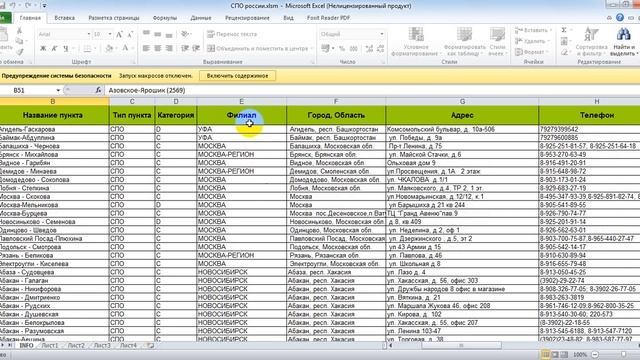Click Удалить cells button
The image size is (640, 360).
coord(532,41)
